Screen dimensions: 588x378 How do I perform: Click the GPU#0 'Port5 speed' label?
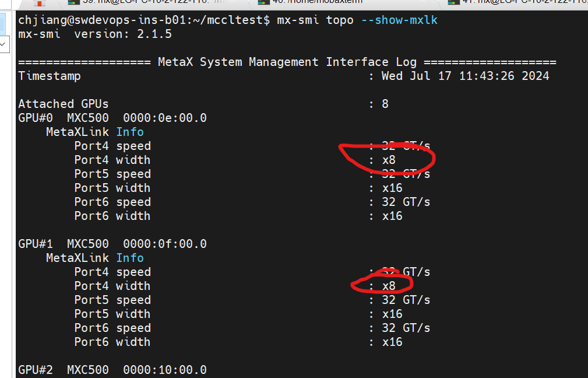[x=112, y=174]
